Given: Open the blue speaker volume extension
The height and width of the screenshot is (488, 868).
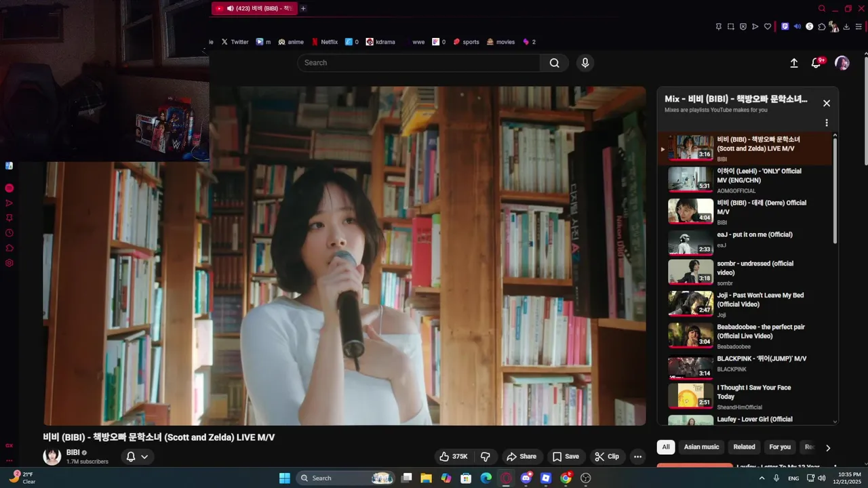Looking at the screenshot, I should [797, 26].
